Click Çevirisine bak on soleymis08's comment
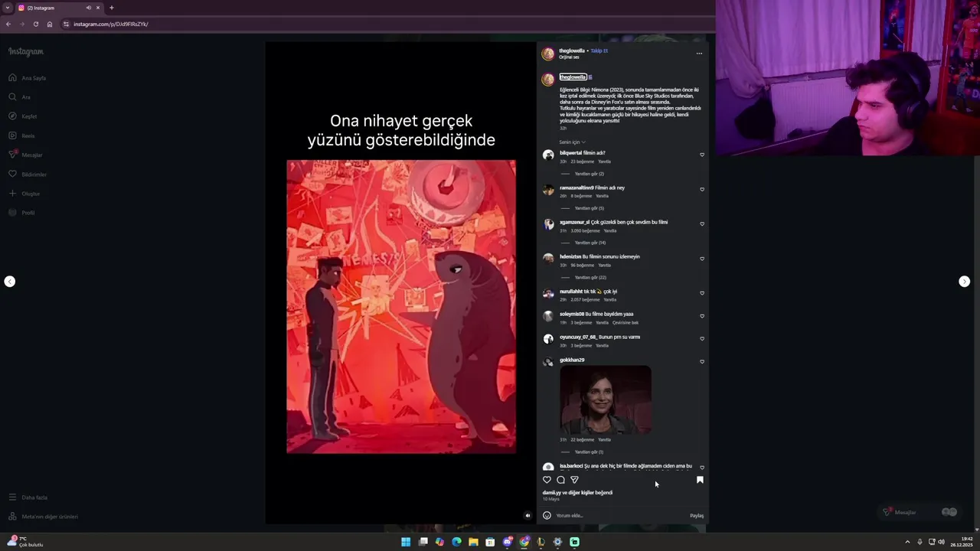This screenshot has width=980, height=551. click(x=625, y=323)
